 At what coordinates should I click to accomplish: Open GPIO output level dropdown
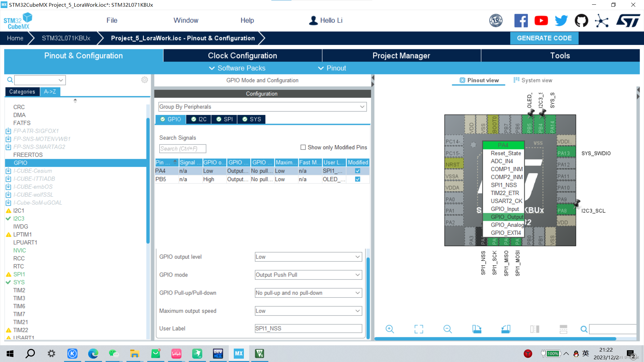point(308,257)
